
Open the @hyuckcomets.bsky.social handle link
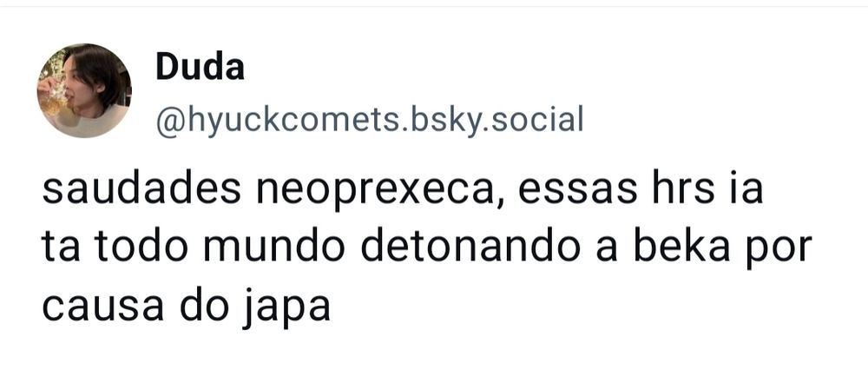(370, 120)
